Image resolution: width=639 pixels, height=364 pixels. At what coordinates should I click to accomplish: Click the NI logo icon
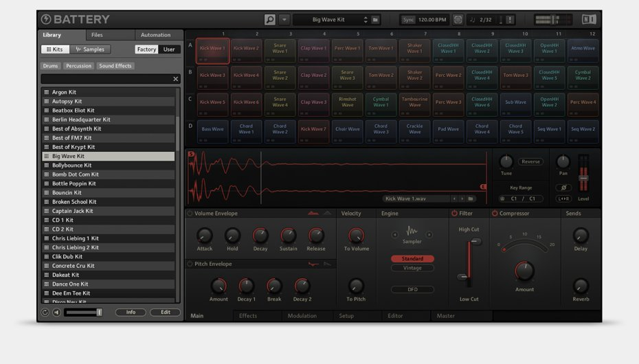[589, 20]
